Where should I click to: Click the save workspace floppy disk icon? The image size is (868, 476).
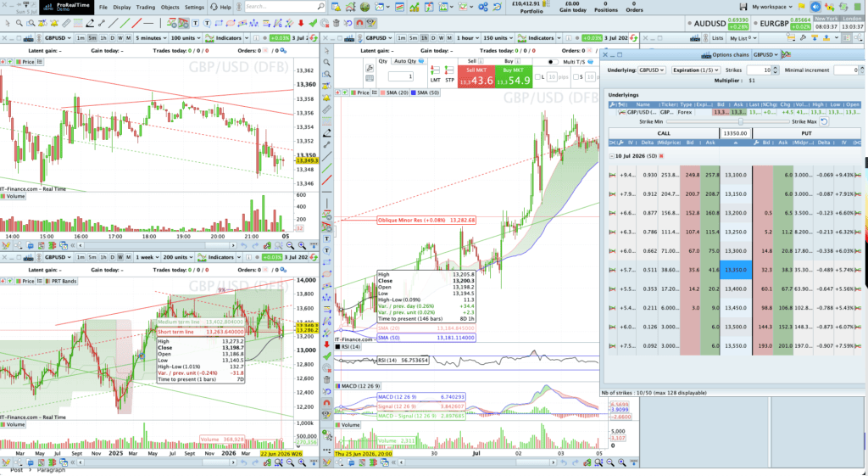tap(743, 7)
